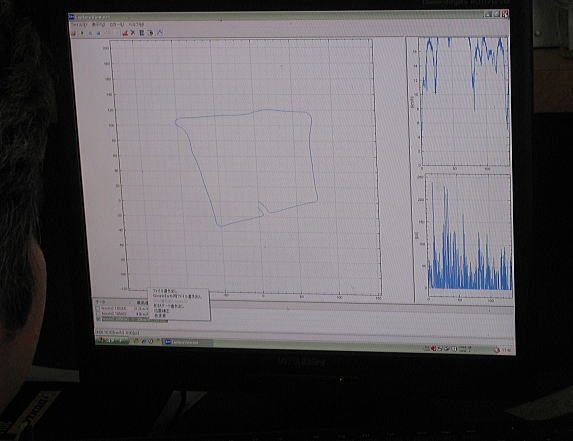573x441 pixels.
Task: Click the second column header of the data list
Action: 142,303
